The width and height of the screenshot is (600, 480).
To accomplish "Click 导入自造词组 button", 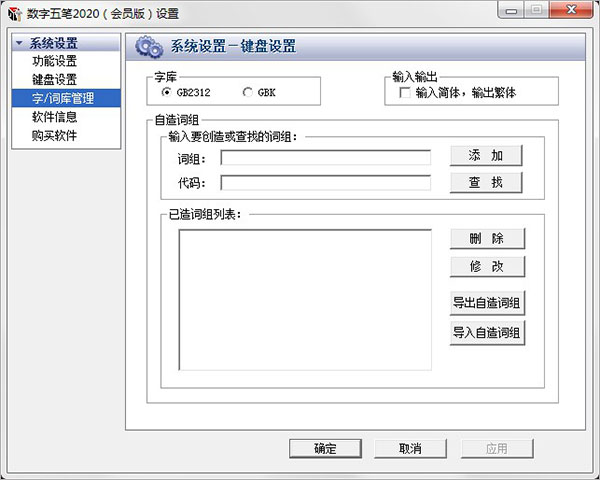I will (x=488, y=333).
